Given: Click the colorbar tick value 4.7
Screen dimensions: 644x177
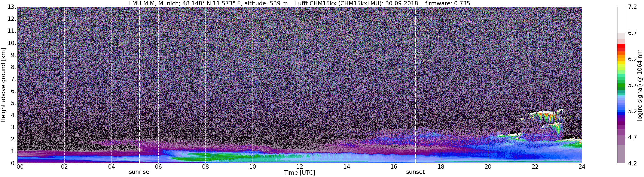Looking at the screenshot, I should point(632,137).
